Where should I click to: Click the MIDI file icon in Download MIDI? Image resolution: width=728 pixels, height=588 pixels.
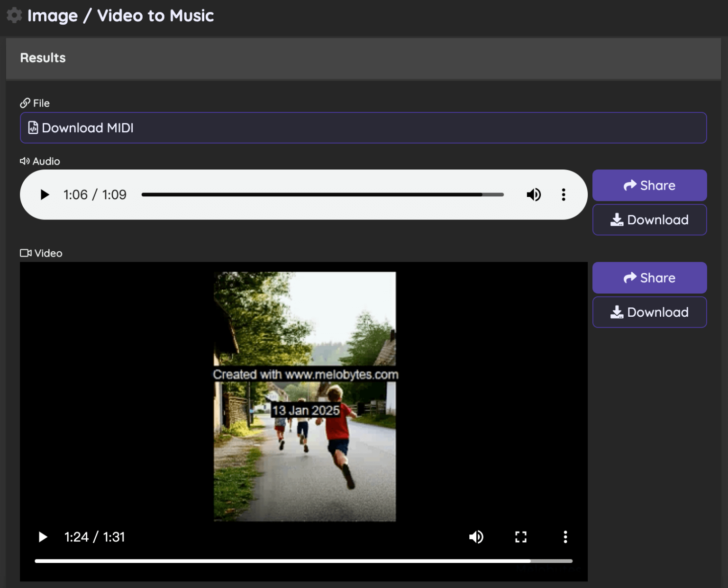click(x=33, y=128)
